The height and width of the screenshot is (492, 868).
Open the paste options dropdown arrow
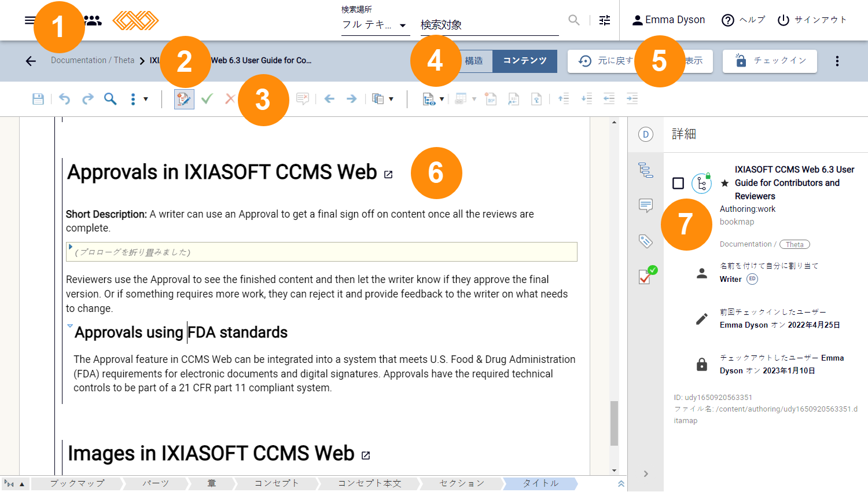[391, 99]
